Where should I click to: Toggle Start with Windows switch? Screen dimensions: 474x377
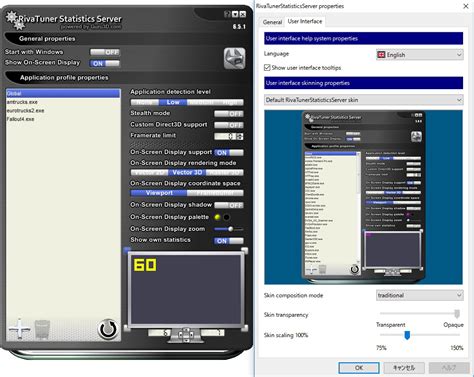coord(105,52)
